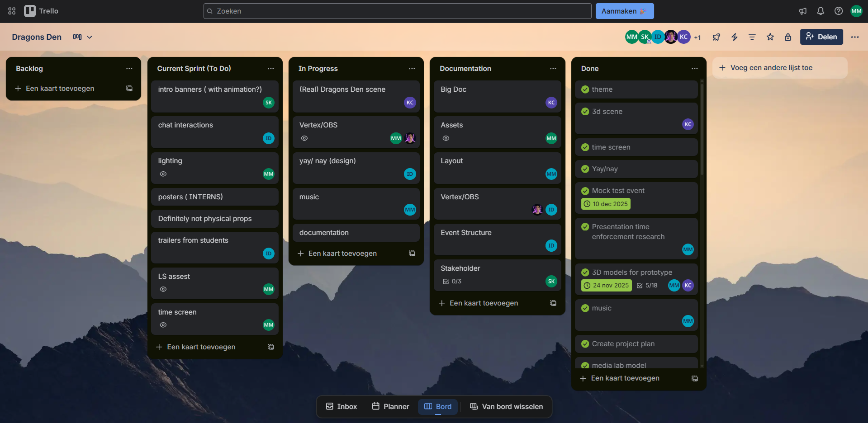Click the Current Sprint (To Do) list title
Image resolution: width=868 pixels, height=423 pixels.
click(194, 69)
